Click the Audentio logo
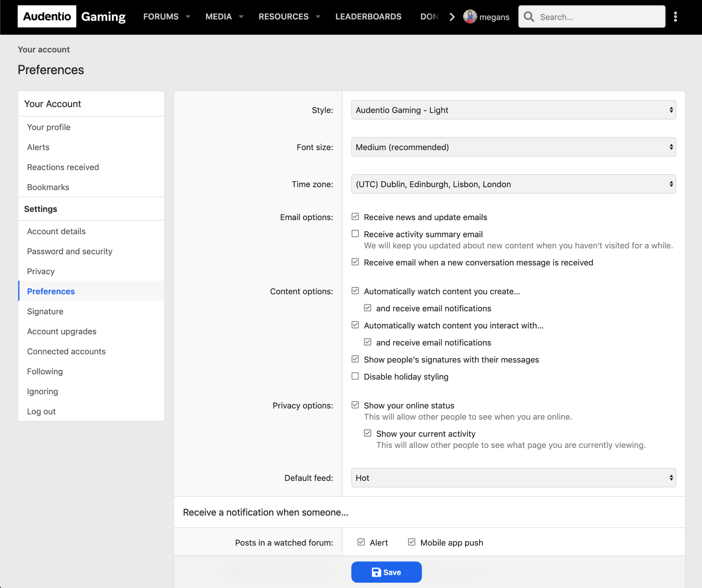Viewport: 702px width, 588px height. click(47, 16)
